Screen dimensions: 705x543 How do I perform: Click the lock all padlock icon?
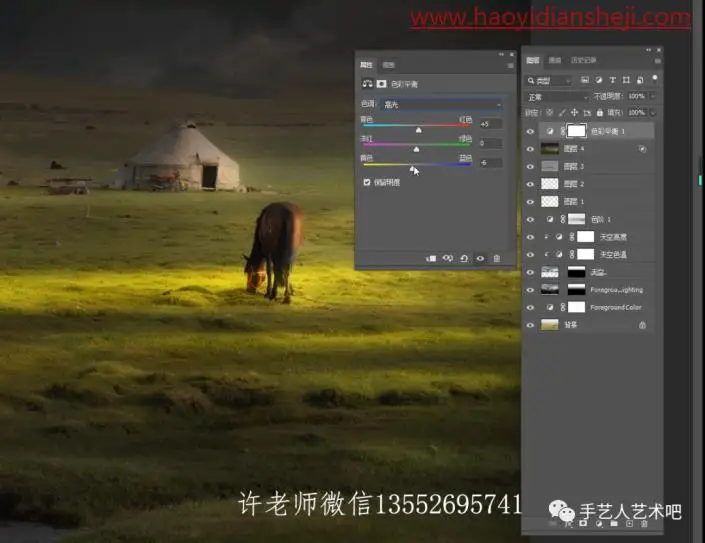599,112
